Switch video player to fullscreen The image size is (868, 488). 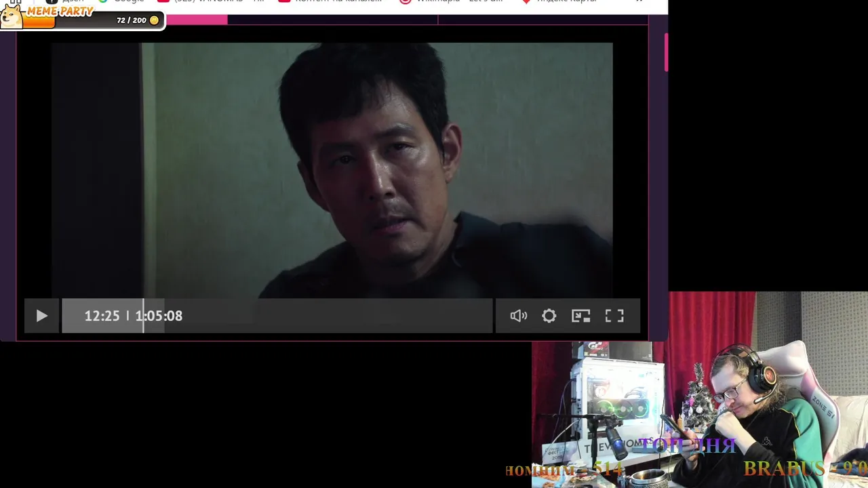tap(614, 316)
